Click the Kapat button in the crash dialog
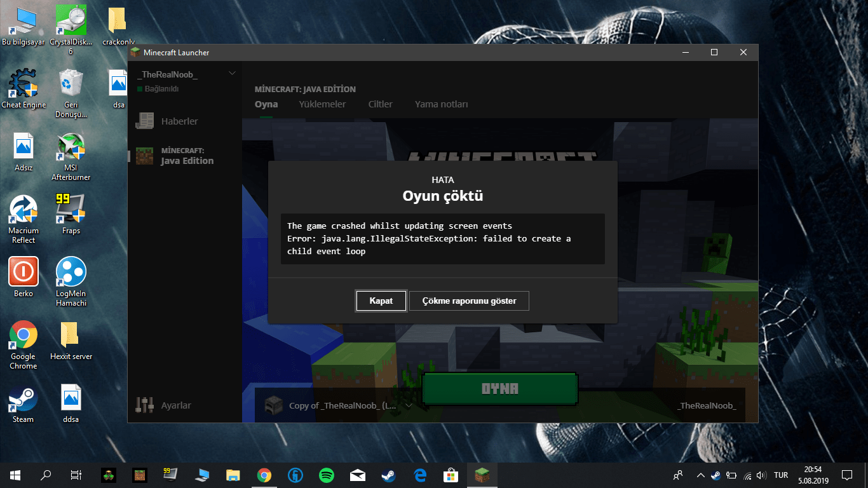Image resolution: width=868 pixels, height=488 pixels. coord(381,301)
